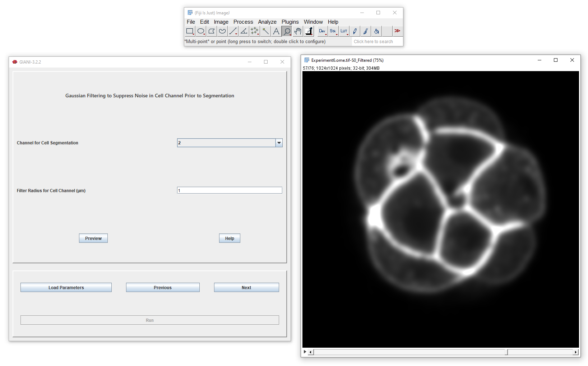
Task: Click the 'Channel for Cell Segmentation' label
Action: (47, 143)
